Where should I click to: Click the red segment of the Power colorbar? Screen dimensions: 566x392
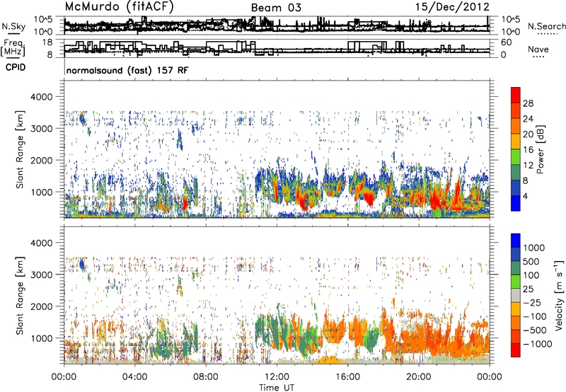point(516,95)
